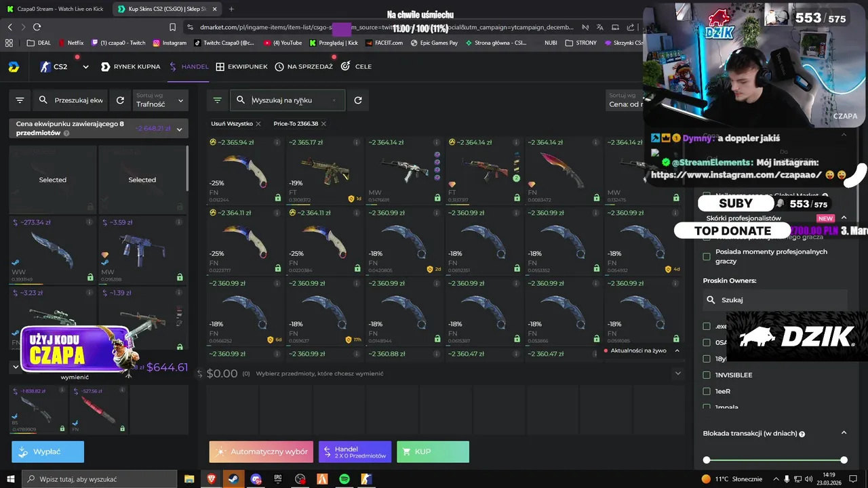Viewport: 868px width, 488px height.
Task: Move the left trade lock slider handle
Action: pyautogui.click(x=707, y=460)
